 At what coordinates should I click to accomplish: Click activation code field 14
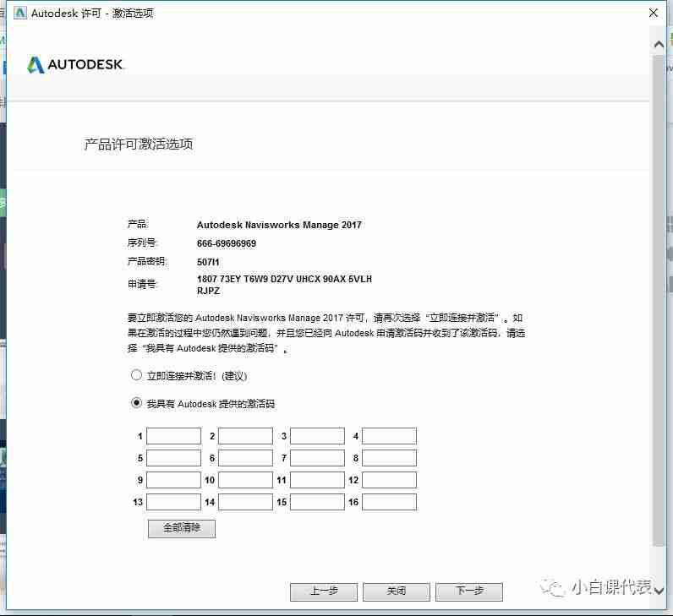point(245,502)
